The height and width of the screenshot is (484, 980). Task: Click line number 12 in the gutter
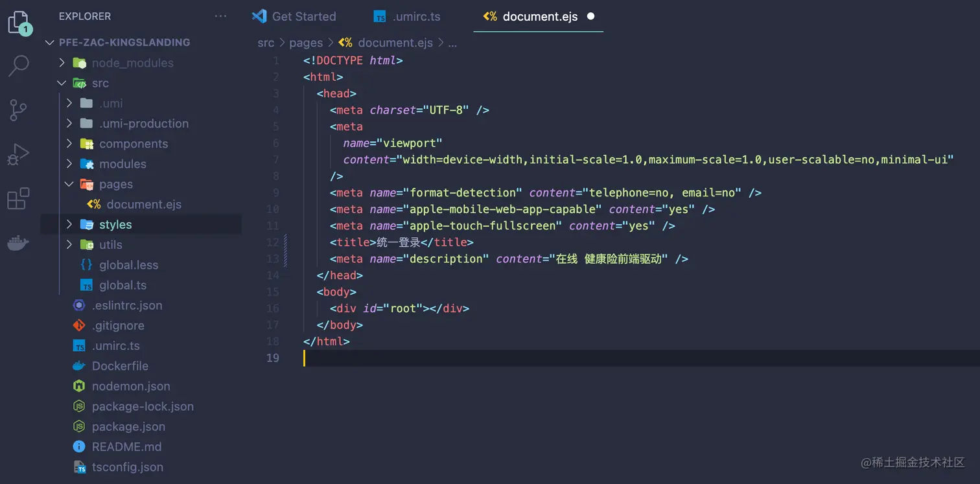(x=273, y=242)
